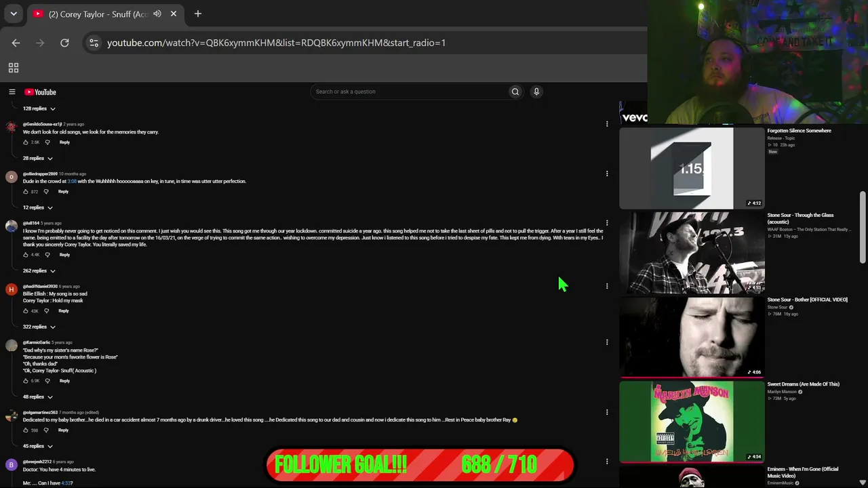Screen dimensions: 868x488
Task: Open the red avatar beside "memories they carry"
Action: (x=11, y=127)
